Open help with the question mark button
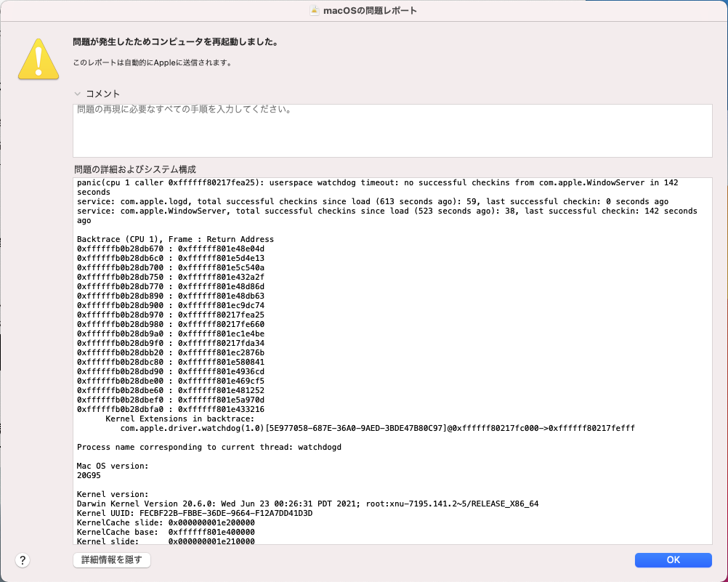The image size is (728, 582). (23, 560)
